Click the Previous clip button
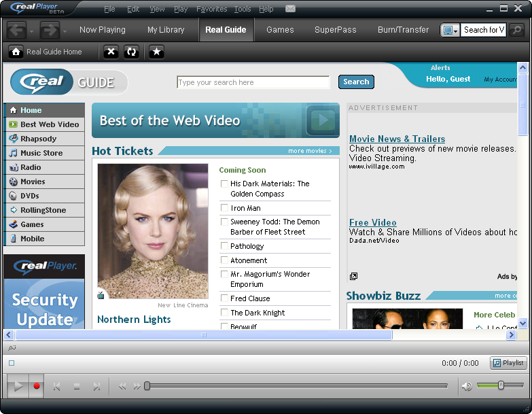The width and height of the screenshot is (532, 414). [56, 387]
